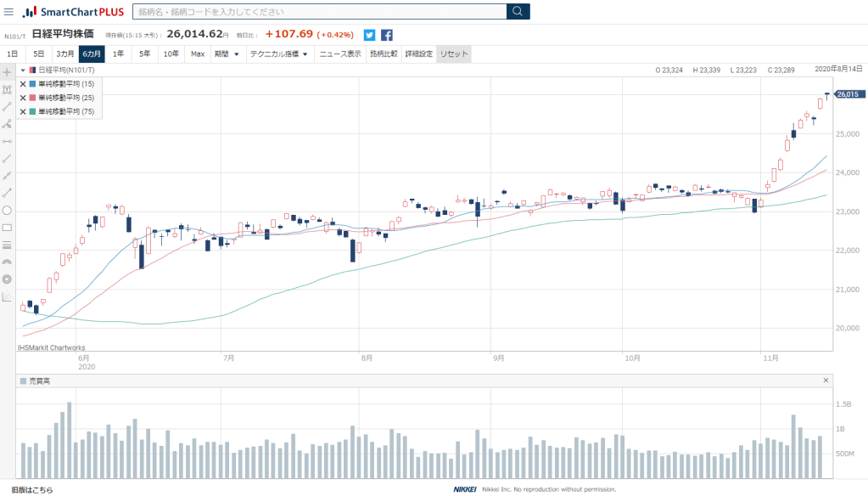
Task: Collapse the 日経平均(N101/T) legend arrow
Action: click(x=23, y=70)
